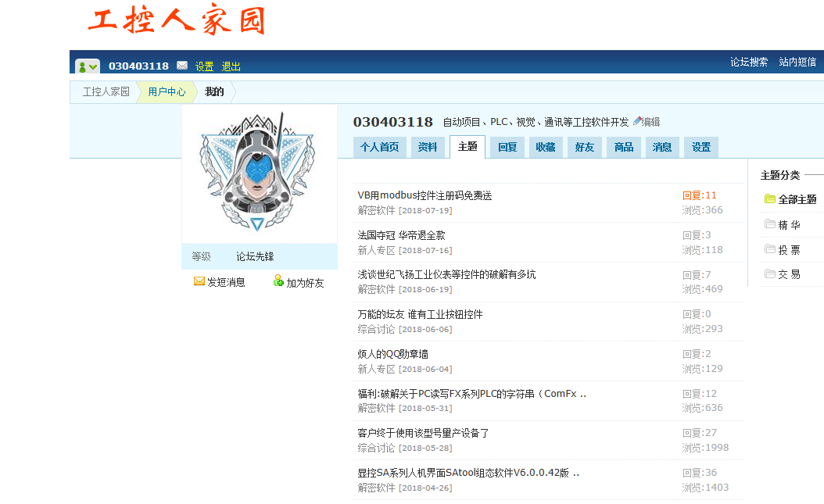This screenshot has width=824, height=504.
Task: Click the envelope icon beside username 030403118
Action: pos(182,66)
